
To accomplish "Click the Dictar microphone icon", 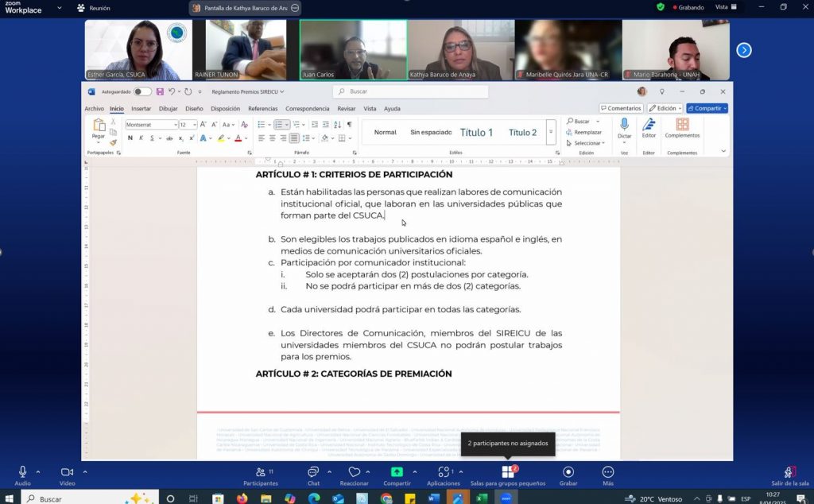I will pos(624,125).
